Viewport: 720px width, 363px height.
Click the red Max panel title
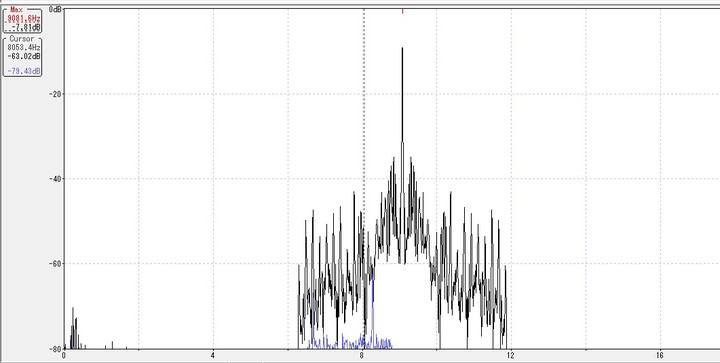pos(17,10)
